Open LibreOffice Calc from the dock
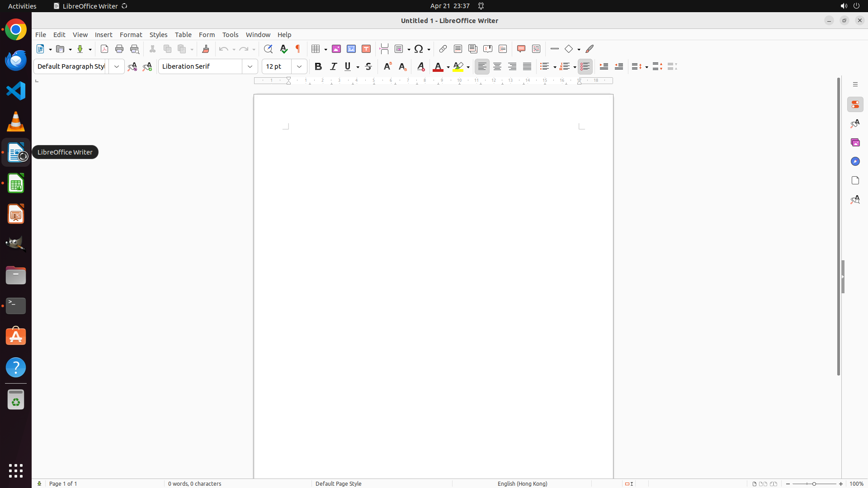The image size is (868, 488). (16, 183)
